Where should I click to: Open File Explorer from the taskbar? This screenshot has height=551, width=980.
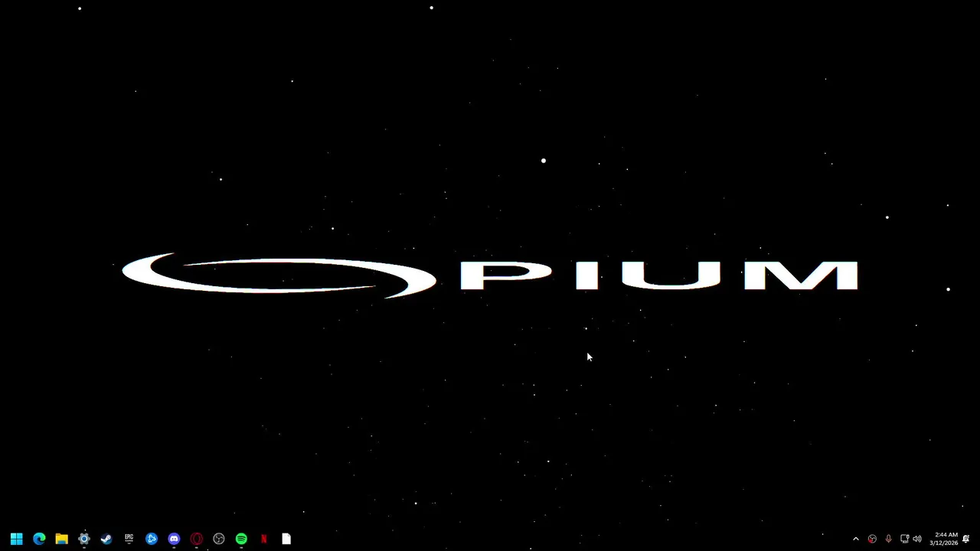tap(61, 539)
